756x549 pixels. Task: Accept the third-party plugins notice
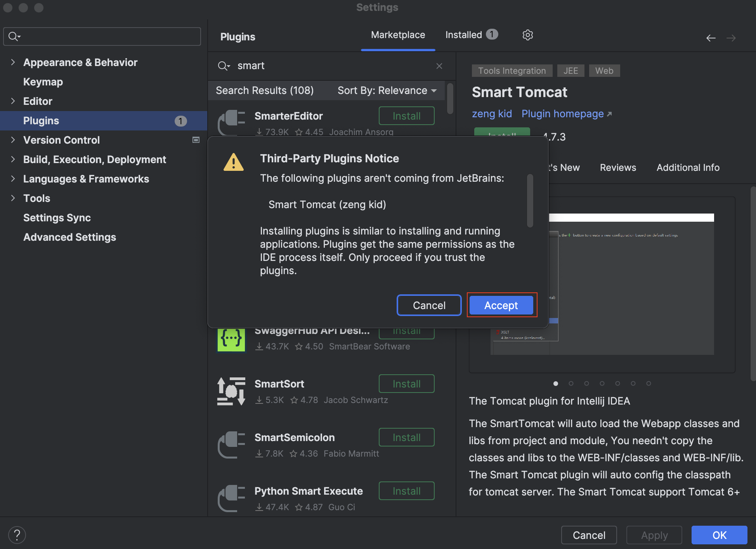coord(501,306)
